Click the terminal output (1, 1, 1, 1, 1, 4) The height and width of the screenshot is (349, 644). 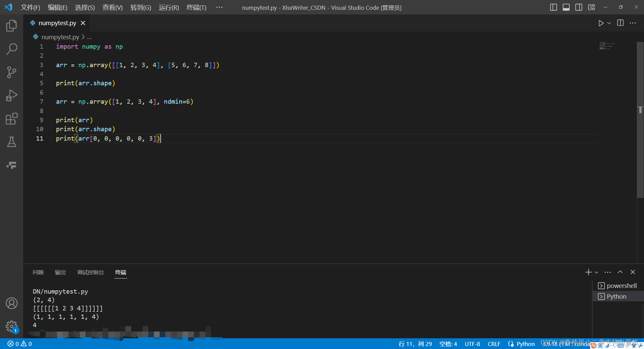pos(66,316)
